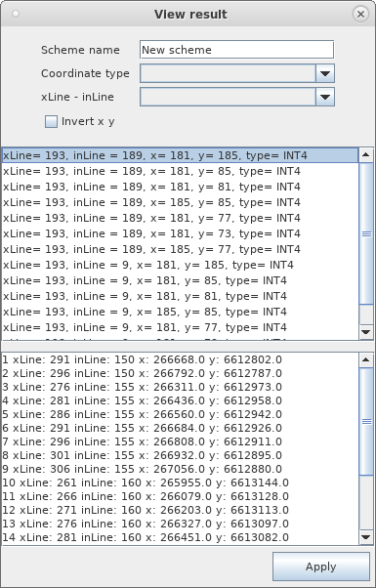Click result line 1 xLine: 291 inLine: 150
Viewport: 376px width, 588px height.
pos(143,360)
